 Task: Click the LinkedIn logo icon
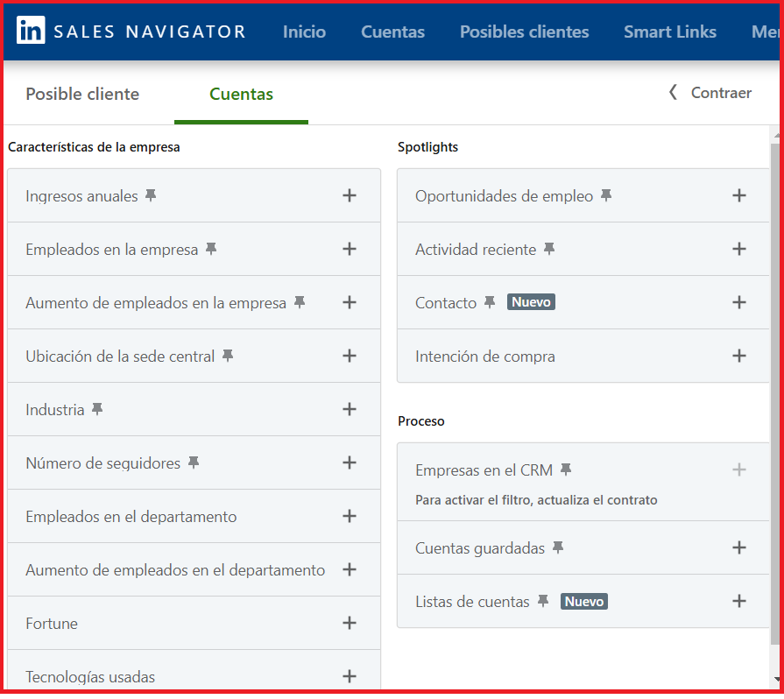click(31, 30)
